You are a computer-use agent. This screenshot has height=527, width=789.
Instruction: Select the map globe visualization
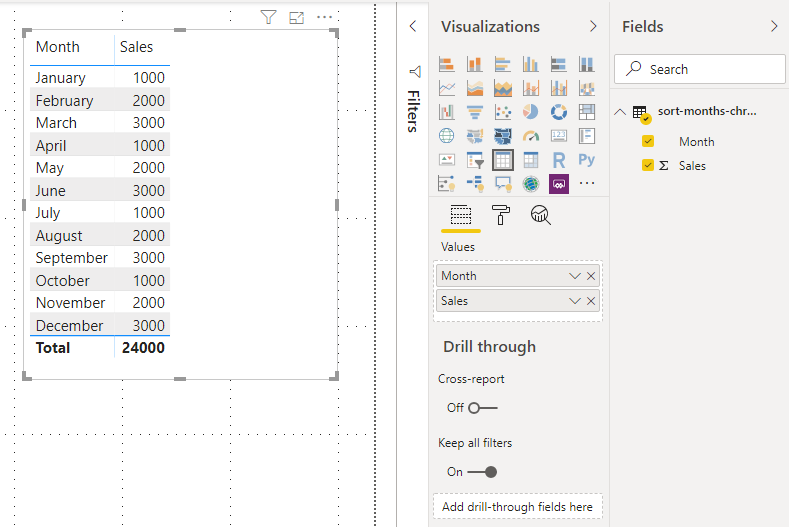447,136
